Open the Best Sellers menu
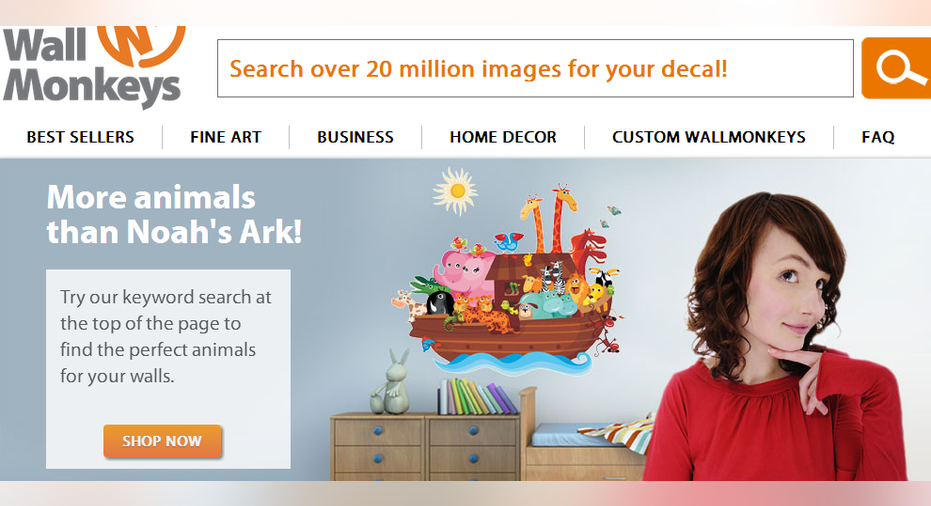Image resolution: width=931 pixels, height=506 pixels. pyautogui.click(x=80, y=137)
